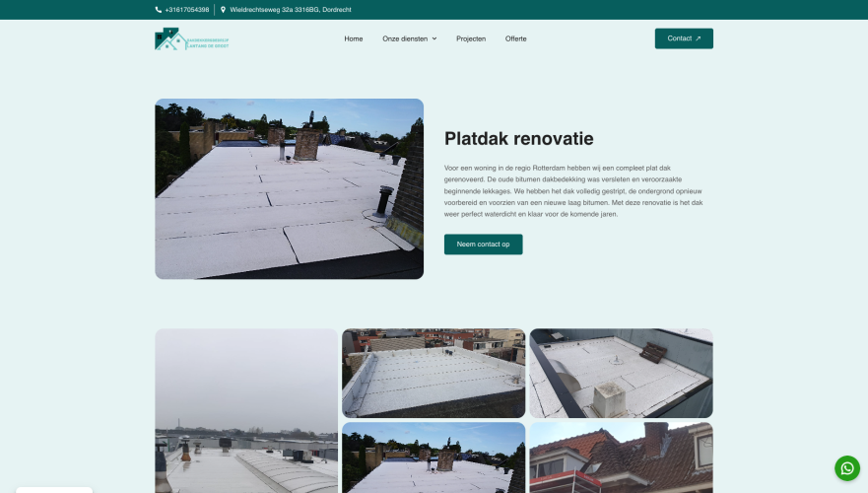This screenshot has height=493, width=868.
Task: Open the large Platdak renovatie hero photo
Action: click(289, 188)
